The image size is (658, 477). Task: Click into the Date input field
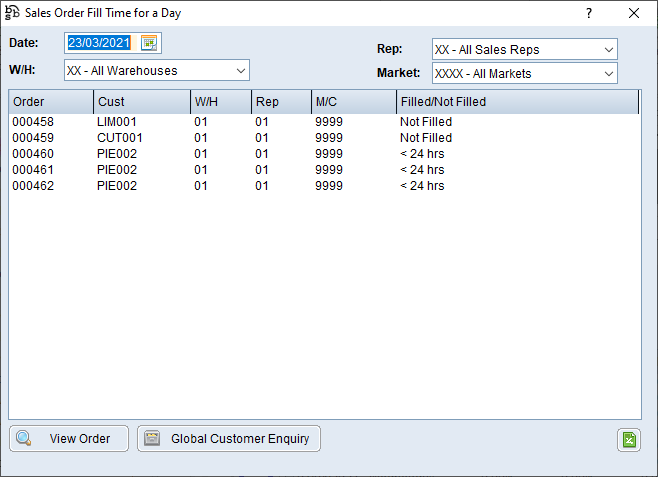coord(98,42)
